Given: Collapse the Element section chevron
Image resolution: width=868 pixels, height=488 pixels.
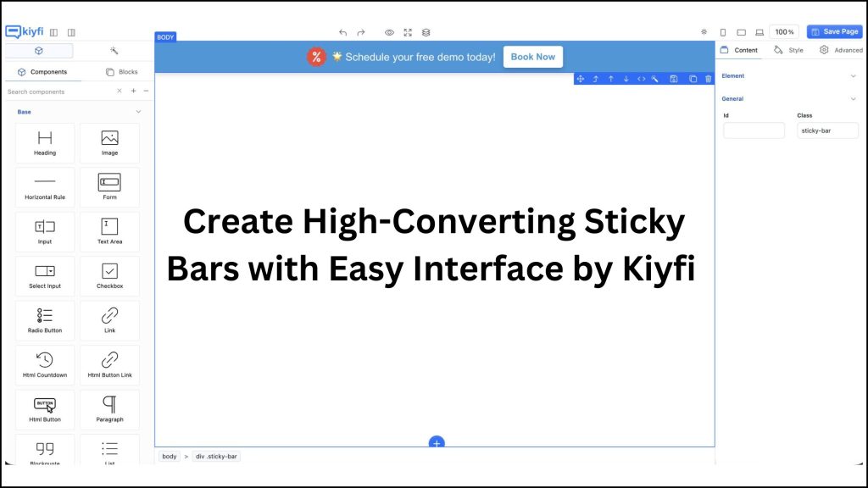Looking at the screenshot, I should click(853, 76).
